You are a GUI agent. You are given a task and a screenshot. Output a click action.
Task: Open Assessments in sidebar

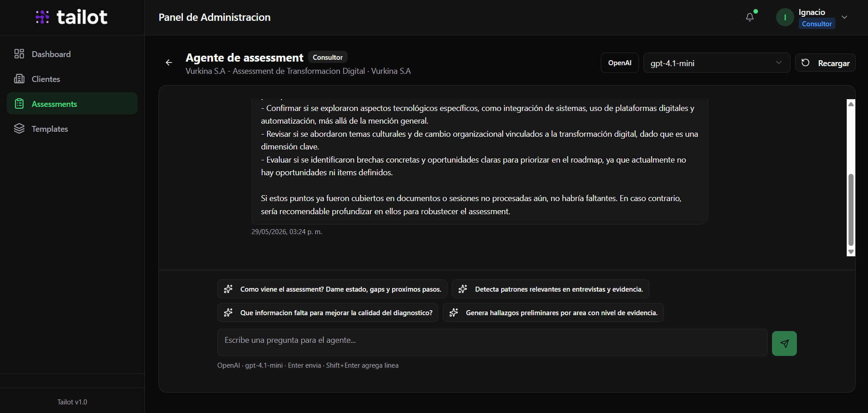(72, 104)
